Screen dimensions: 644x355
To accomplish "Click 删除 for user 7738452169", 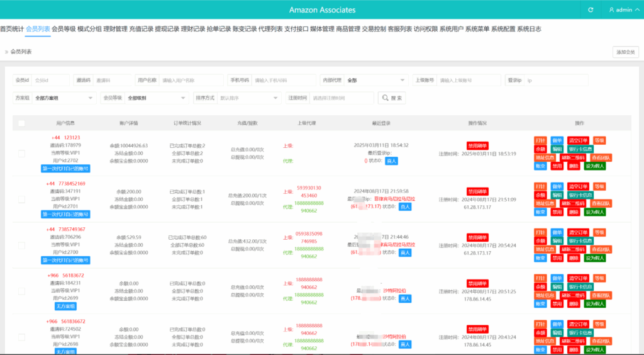I will click(574, 212).
